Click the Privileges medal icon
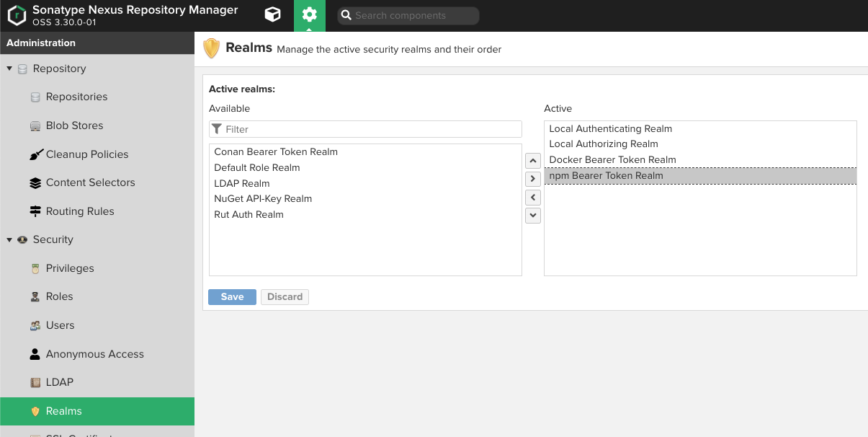The width and height of the screenshot is (868, 437). (x=35, y=268)
